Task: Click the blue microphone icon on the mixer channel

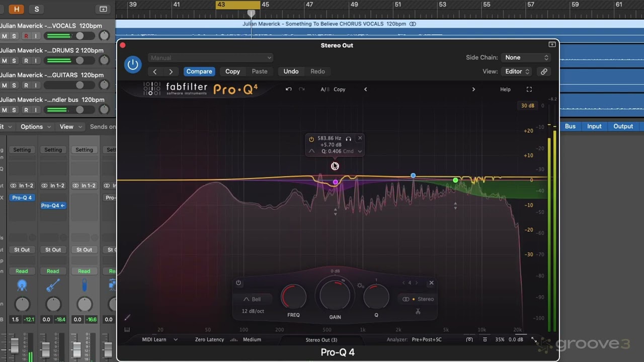Action: click(84, 286)
